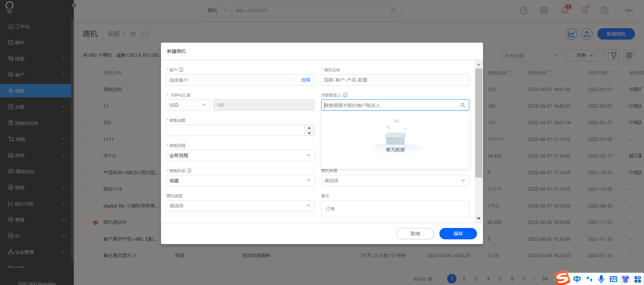Screen dimensions: 644x285
Task: Check the 未112 row checkbox
Action: click(x=84, y=156)
